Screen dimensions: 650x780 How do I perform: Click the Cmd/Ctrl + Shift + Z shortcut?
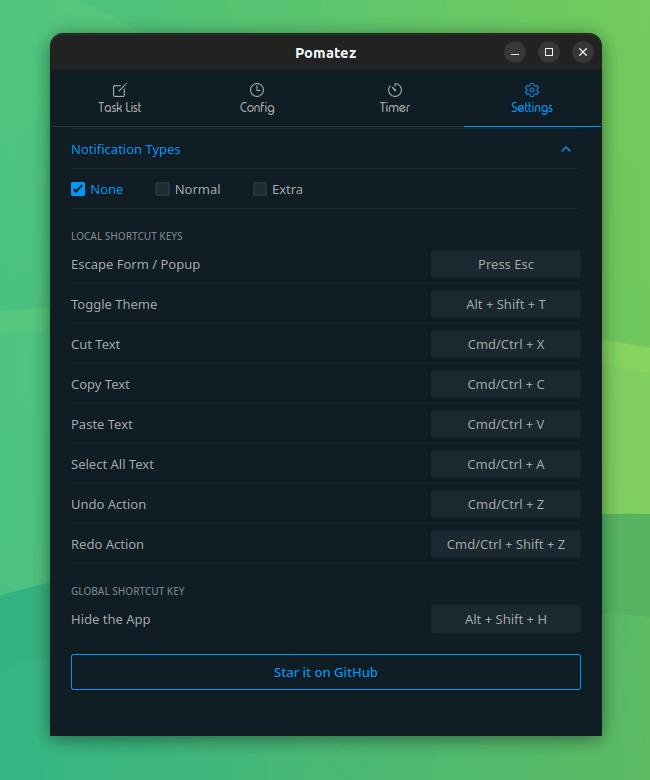click(506, 544)
